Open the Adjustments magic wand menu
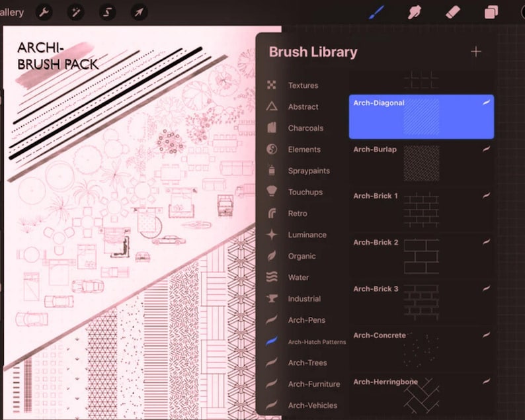This screenshot has height=420, width=525. pos(75,13)
